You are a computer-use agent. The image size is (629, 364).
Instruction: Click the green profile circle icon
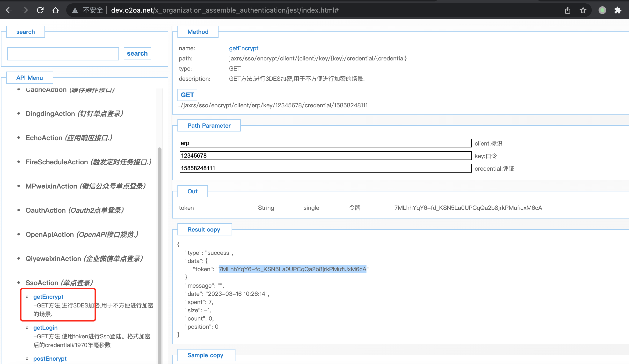[602, 10]
